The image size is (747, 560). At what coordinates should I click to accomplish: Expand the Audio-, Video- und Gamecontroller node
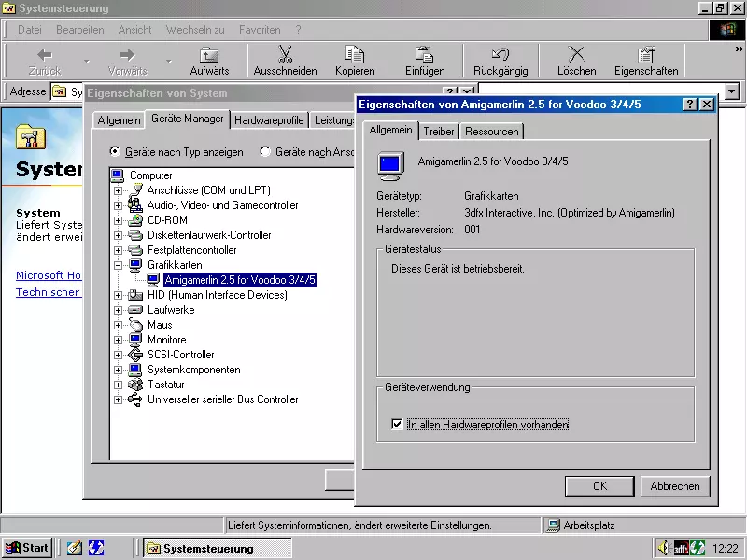pos(118,205)
